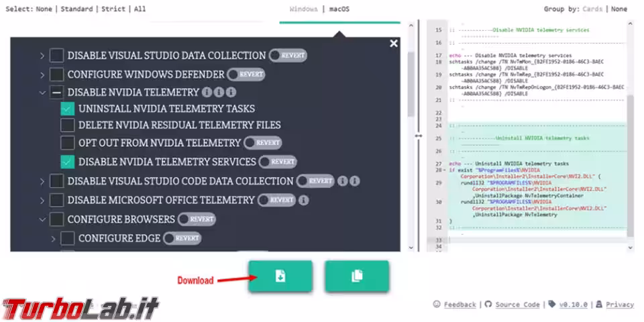
Task: Click the GitHub icon beside Source Code
Action: click(x=488, y=305)
